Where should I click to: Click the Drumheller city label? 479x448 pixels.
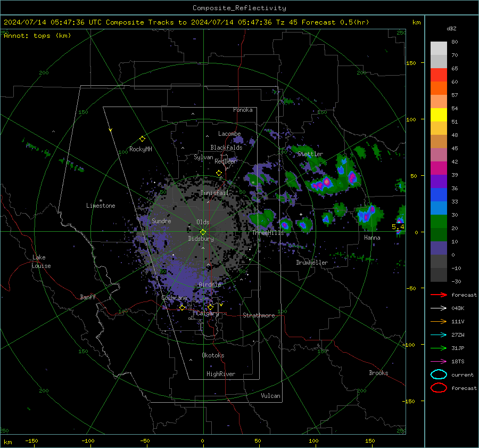(312, 263)
